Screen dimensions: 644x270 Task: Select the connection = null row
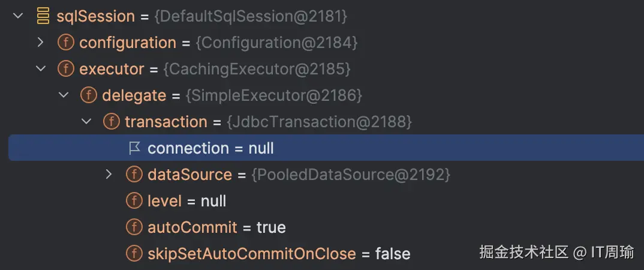[x=210, y=148]
